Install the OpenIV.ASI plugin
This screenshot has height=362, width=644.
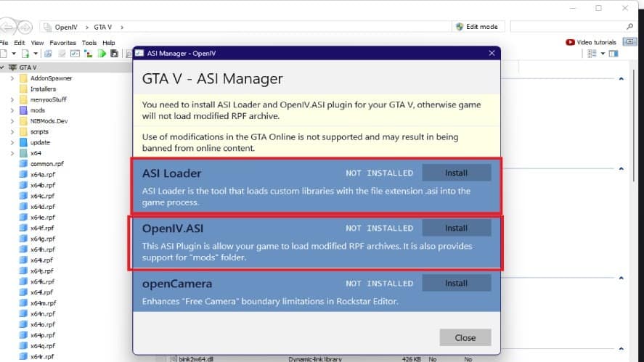tap(456, 229)
